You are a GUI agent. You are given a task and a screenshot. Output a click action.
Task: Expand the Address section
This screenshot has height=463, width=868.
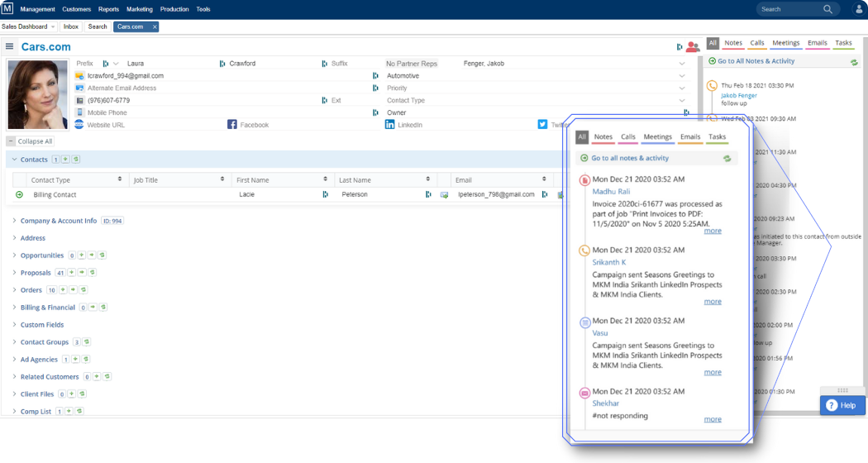14,237
